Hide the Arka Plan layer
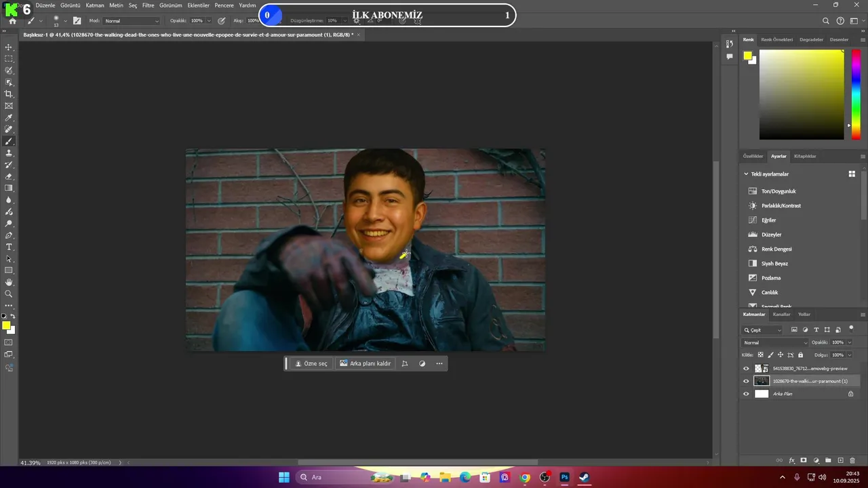Viewport: 868px width, 488px height. point(746,394)
